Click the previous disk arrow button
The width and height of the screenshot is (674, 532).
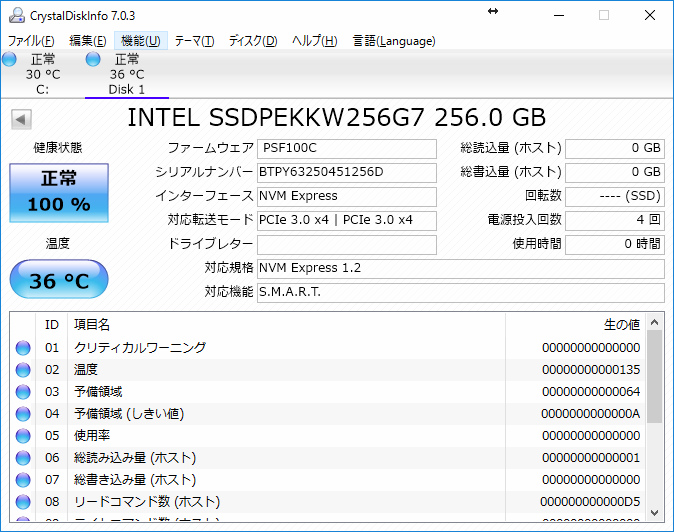point(20,120)
